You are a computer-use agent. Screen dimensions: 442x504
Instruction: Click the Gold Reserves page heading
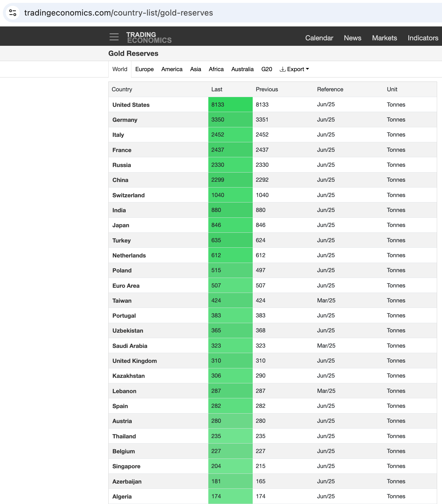coord(133,54)
